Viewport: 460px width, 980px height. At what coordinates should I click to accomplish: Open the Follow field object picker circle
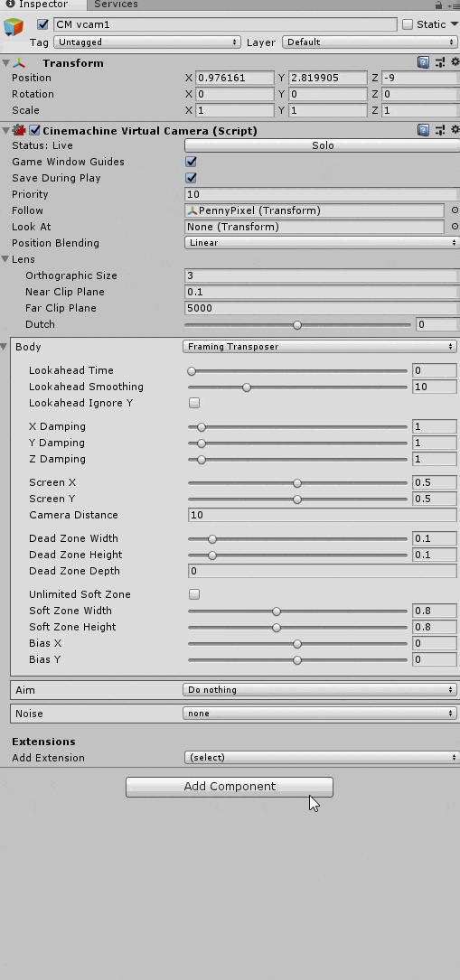(455, 210)
